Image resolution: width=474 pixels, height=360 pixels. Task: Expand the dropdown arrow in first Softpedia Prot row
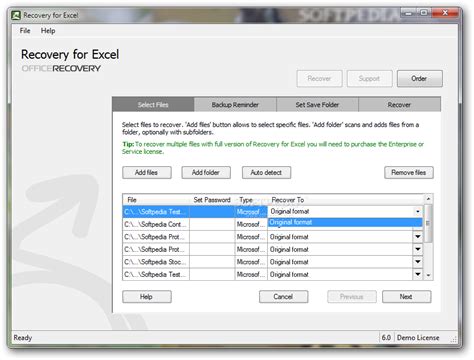tap(418, 237)
